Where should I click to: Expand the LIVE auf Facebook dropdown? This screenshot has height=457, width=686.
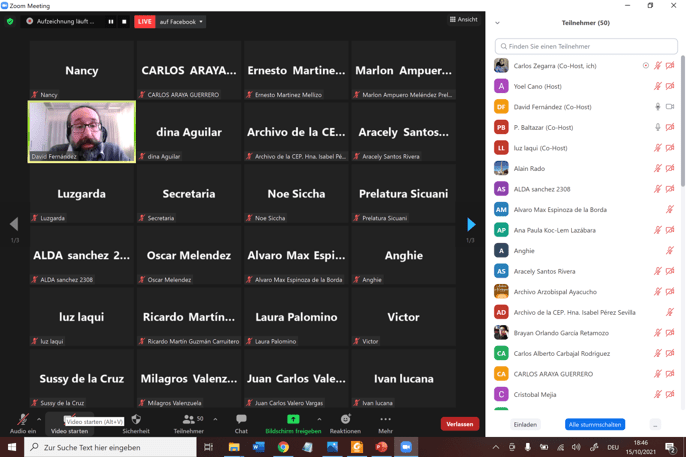(201, 21)
